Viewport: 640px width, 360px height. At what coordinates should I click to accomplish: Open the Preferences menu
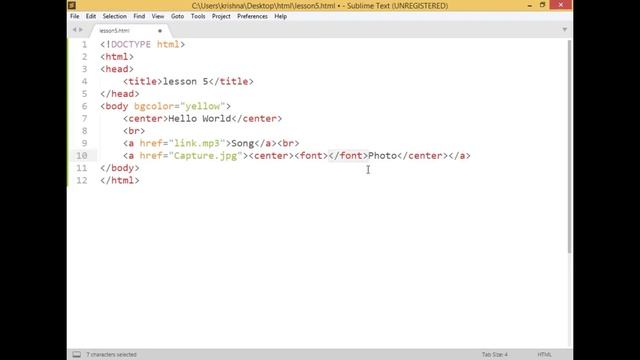click(x=252, y=16)
